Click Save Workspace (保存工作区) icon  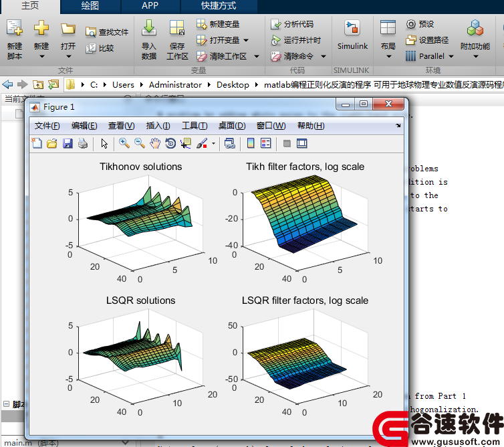click(177, 27)
